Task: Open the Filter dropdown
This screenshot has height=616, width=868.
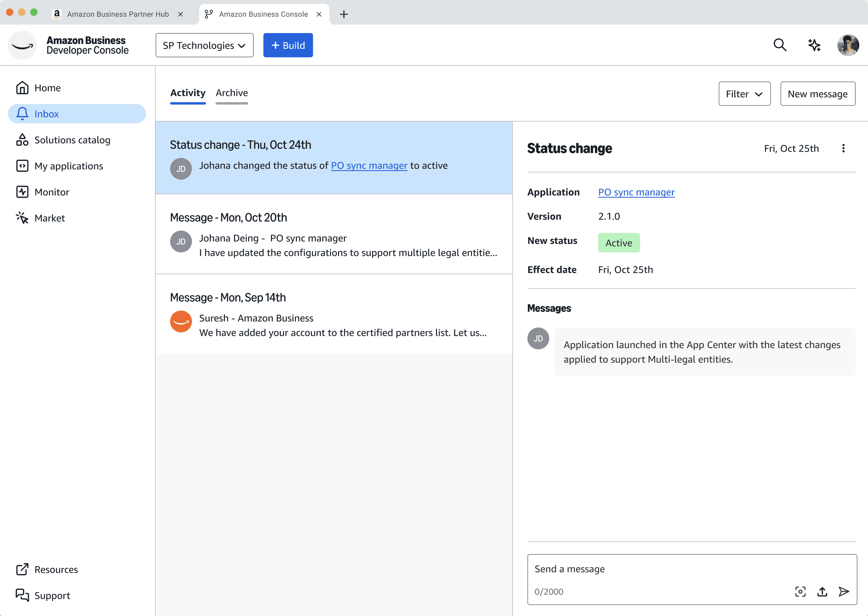Action: (744, 94)
